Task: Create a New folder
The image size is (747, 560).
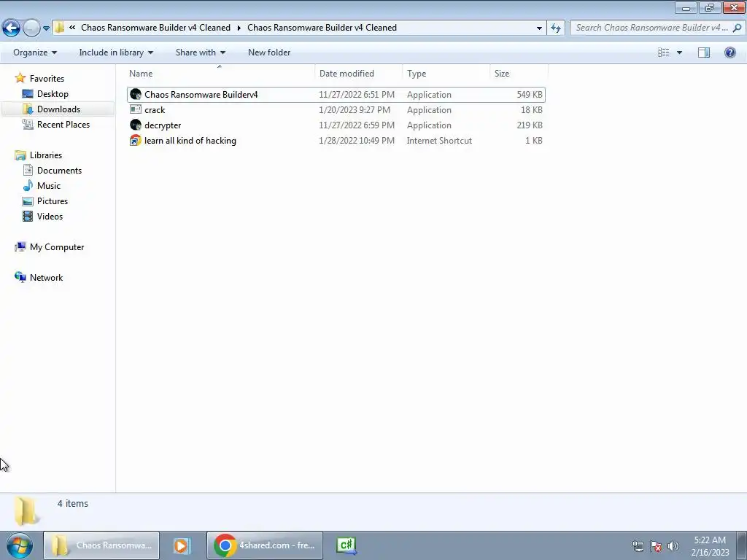Action: [x=269, y=52]
